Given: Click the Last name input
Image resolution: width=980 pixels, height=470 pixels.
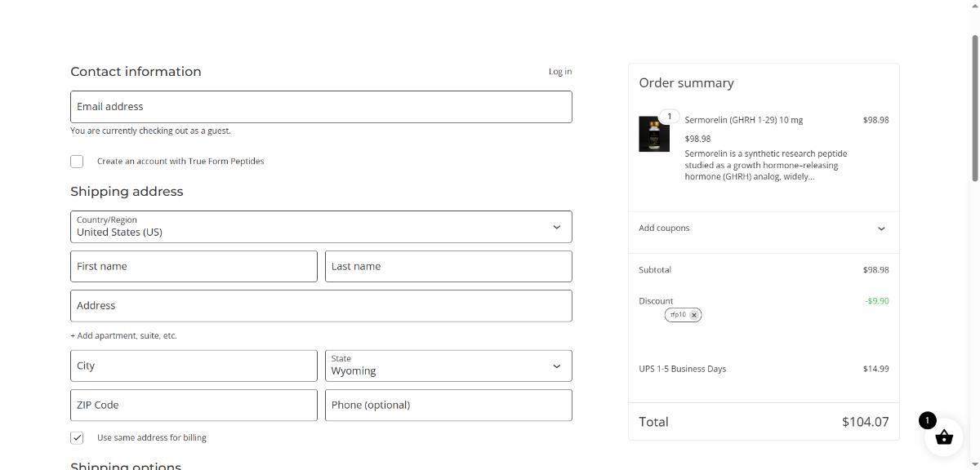Looking at the screenshot, I should [x=448, y=267].
